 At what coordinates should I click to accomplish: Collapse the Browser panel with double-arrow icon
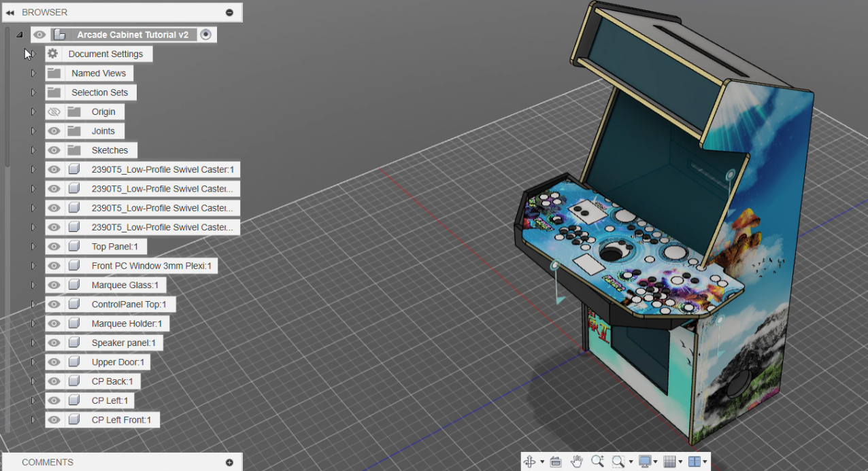(x=10, y=12)
